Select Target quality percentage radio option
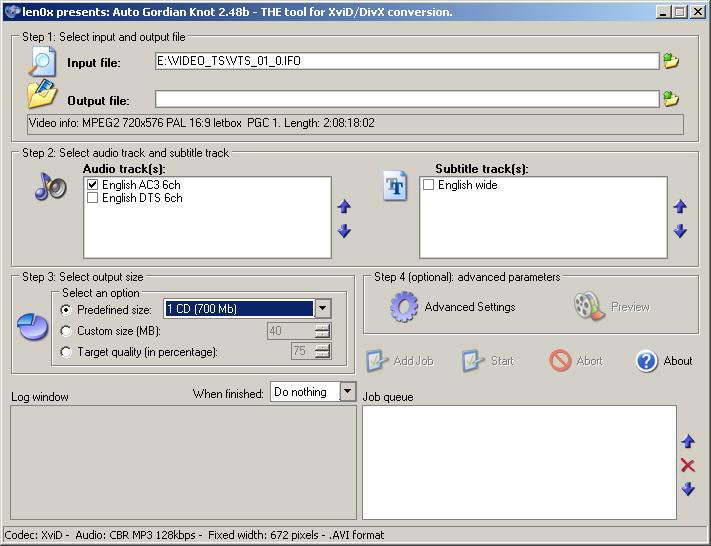The height and width of the screenshot is (546, 711). click(x=66, y=352)
